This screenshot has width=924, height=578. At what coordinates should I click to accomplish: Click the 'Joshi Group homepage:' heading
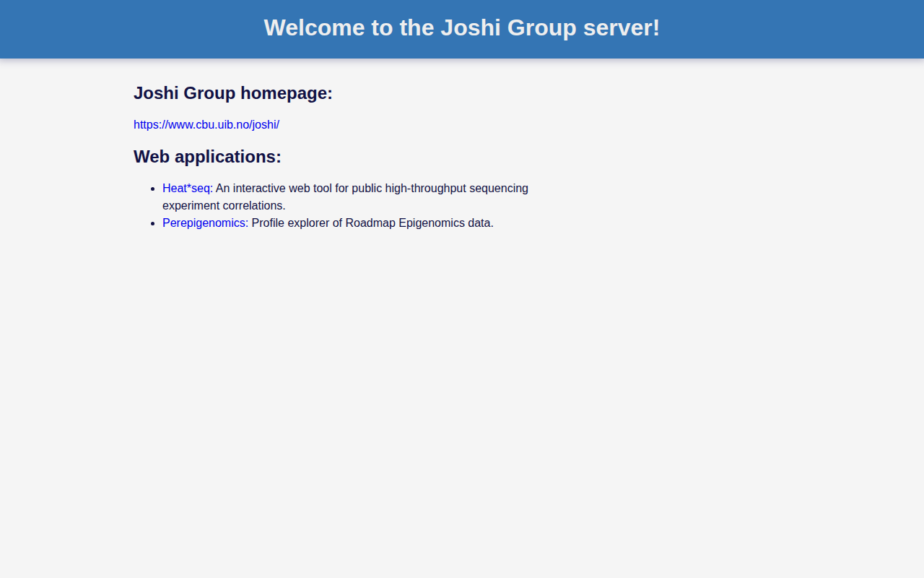pos(232,92)
